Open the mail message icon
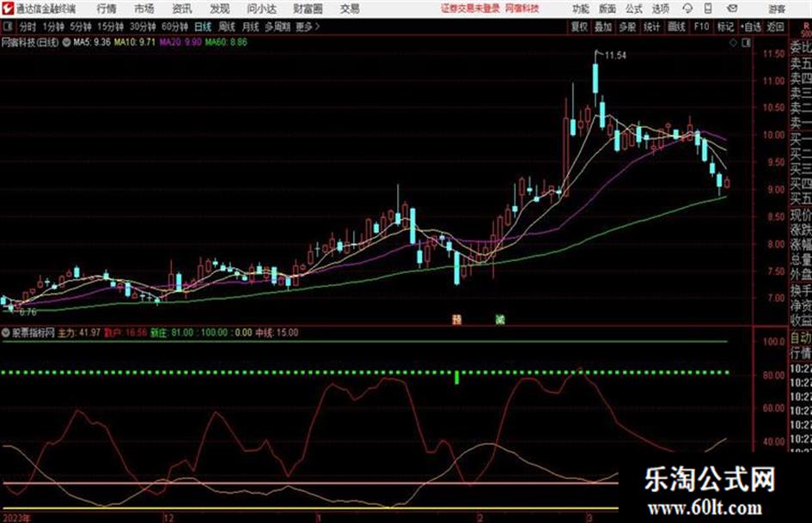The width and height of the screenshot is (812, 523). [x=732, y=9]
